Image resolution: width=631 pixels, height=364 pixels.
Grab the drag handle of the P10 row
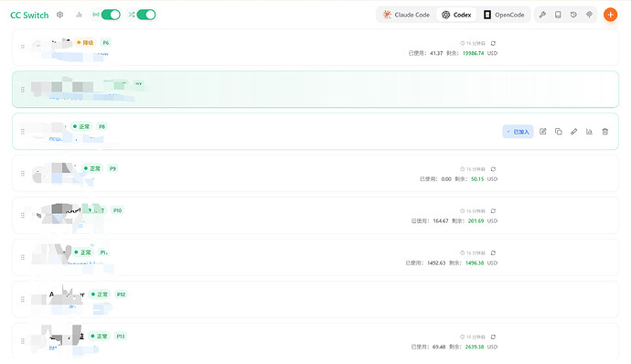tap(23, 216)
